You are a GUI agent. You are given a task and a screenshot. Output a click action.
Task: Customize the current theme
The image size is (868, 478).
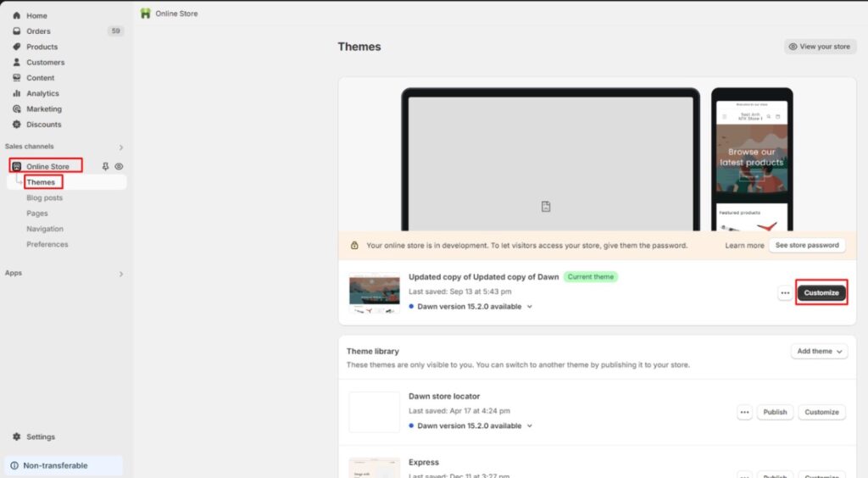[821, 292]
